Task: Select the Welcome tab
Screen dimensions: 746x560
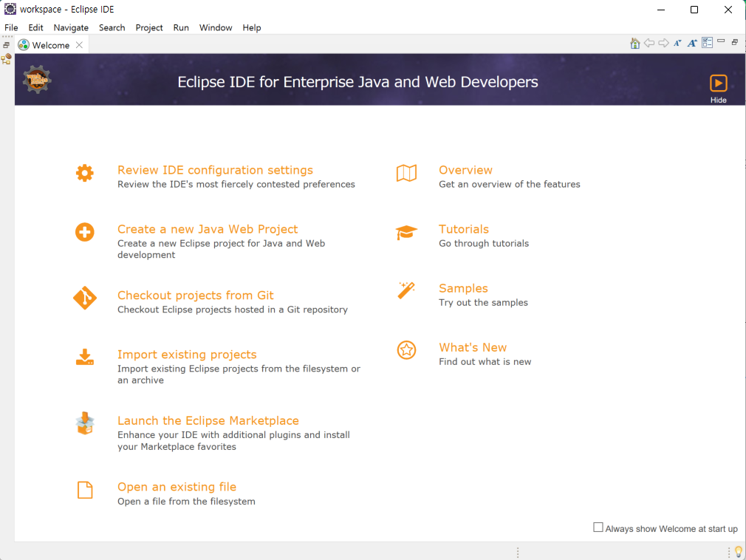Action: [x=50, y=45]
